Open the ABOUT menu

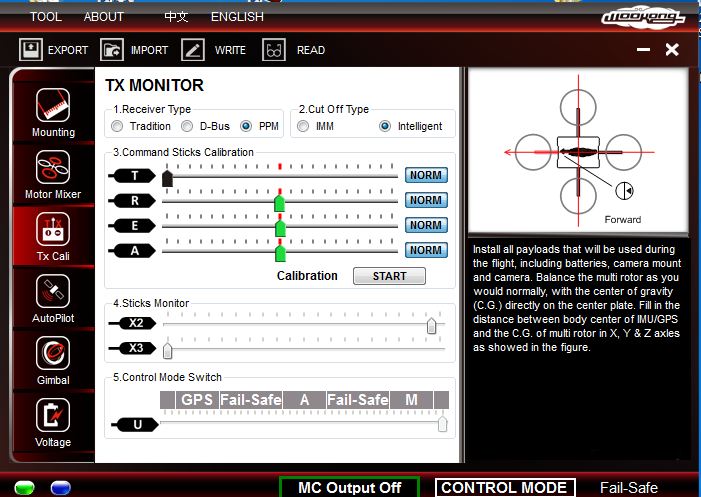click(104, 17)
